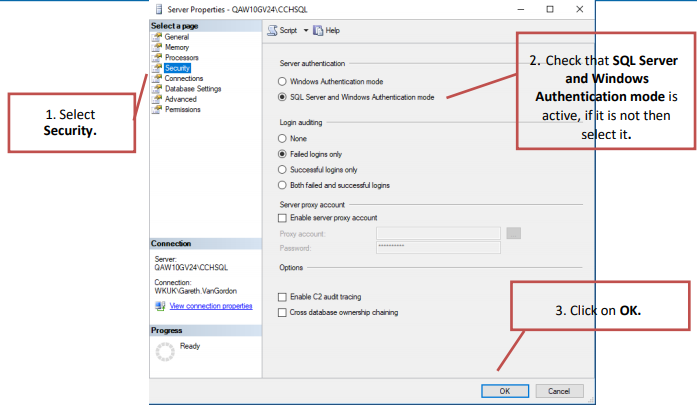Open View connection properties link
This screenshot has width=697, height=410.
[x=211, y=306]
